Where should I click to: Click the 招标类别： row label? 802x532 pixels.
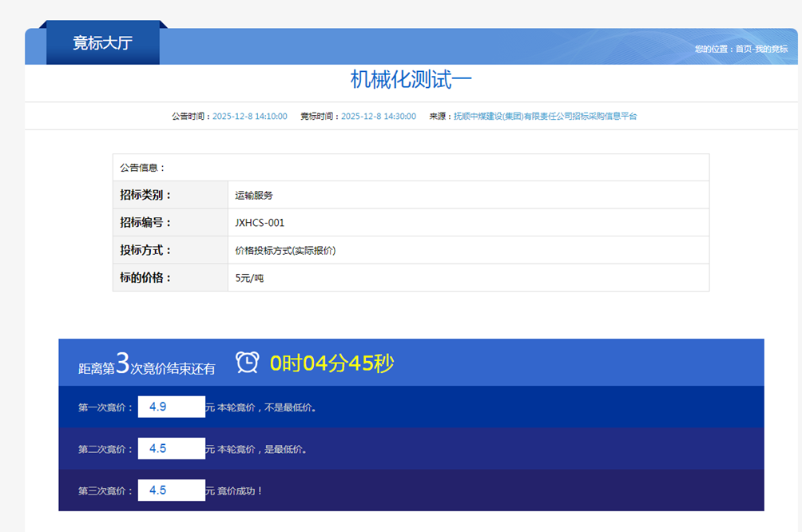coord(145,195)
